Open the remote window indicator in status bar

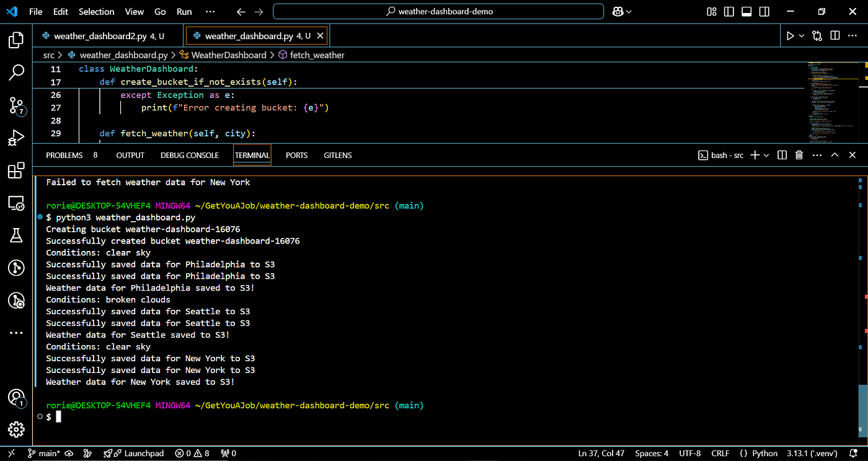point(11,454)
